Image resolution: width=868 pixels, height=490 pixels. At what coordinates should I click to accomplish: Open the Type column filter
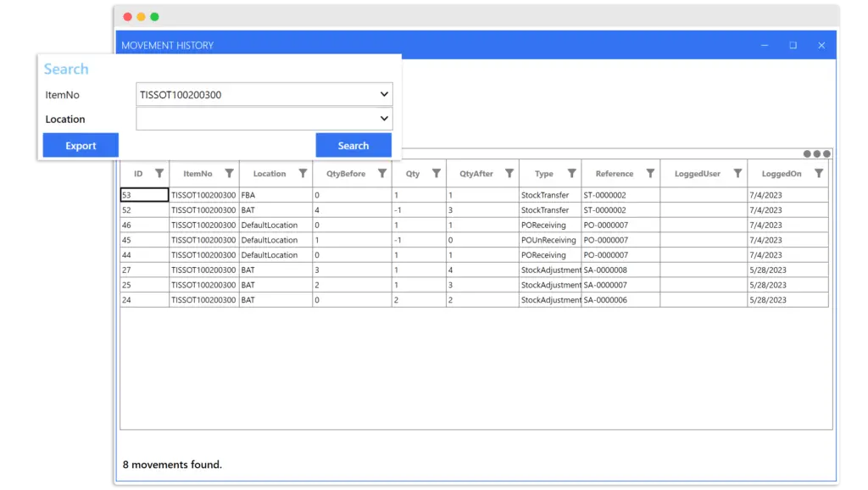pyautogui.click(x=572, y=173)
